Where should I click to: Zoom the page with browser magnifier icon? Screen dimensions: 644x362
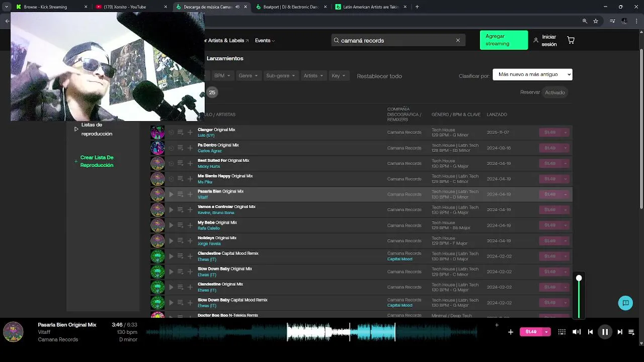[x=585, y=21]
